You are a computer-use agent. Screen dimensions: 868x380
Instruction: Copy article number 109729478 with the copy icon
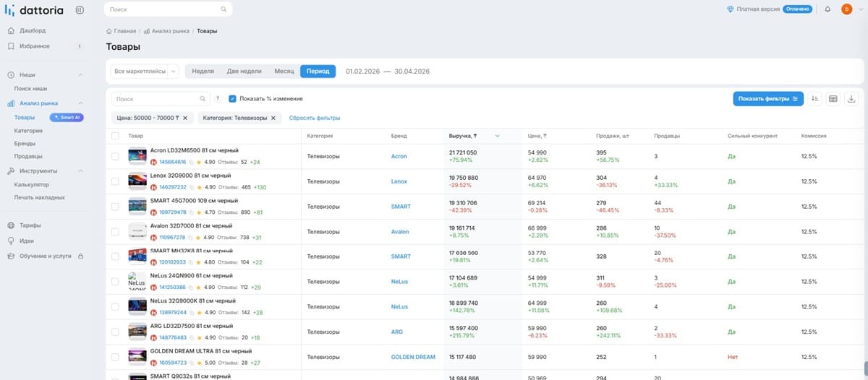tap(192, 213)
